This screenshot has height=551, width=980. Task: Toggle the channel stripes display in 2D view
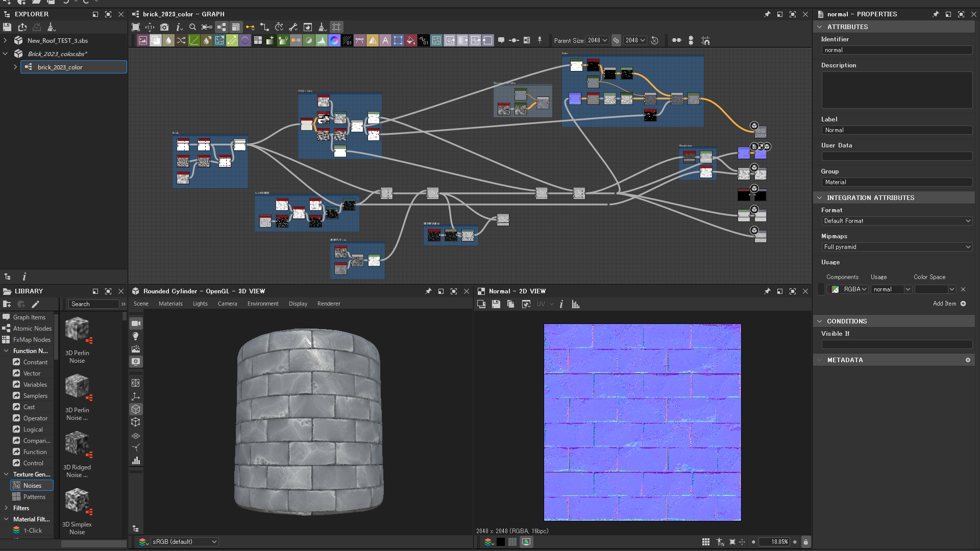click(x=512, y=542)
